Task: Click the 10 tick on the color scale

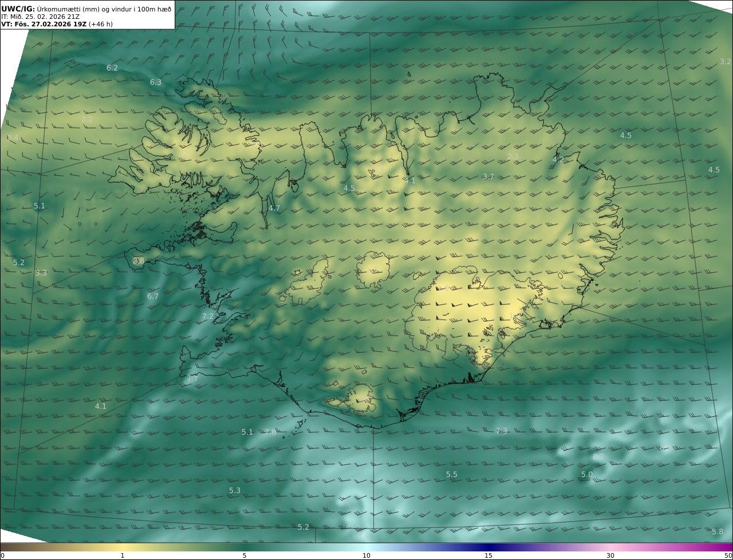Action: [366, 555]
